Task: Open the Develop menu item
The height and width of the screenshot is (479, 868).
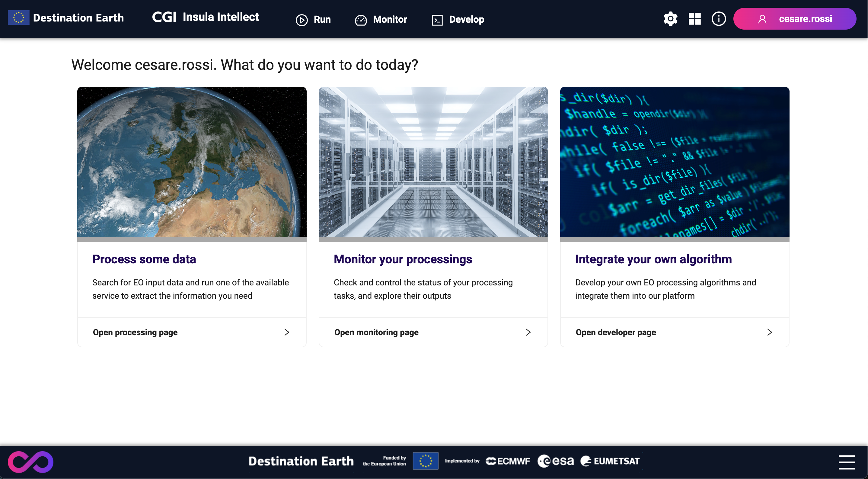Action: point(458,20)
